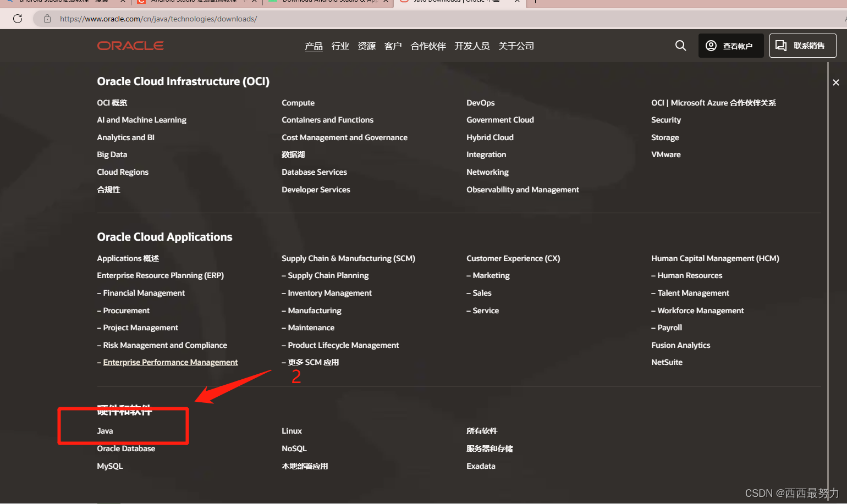Open the Java link
Viewport: 847px width, 504px height.
coord(105,431)
